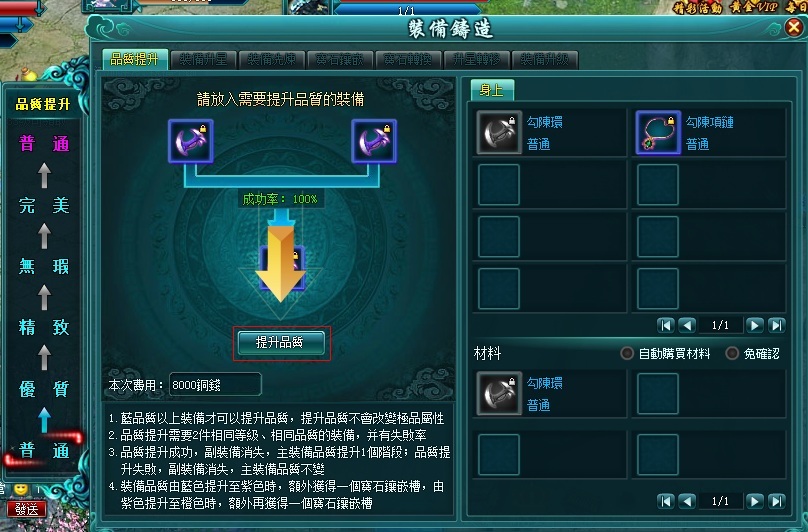
Task: Jump to last page of 身上 list
Action: point(777,325)
